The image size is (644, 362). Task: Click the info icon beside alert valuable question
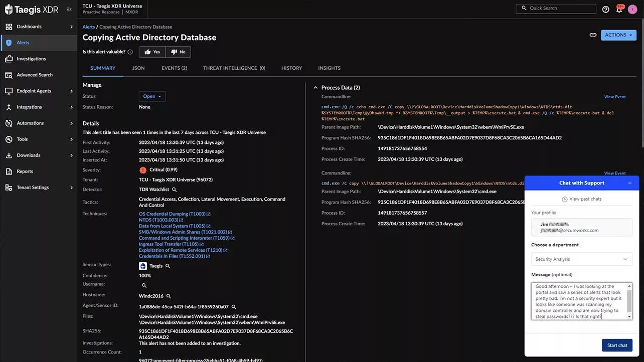(130, 52)
